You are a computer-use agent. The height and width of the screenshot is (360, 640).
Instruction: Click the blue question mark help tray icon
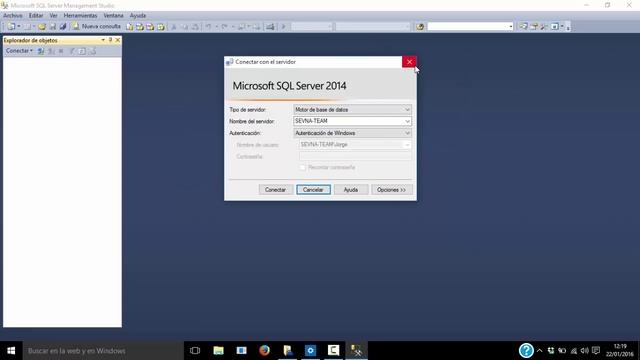point(526,351)
